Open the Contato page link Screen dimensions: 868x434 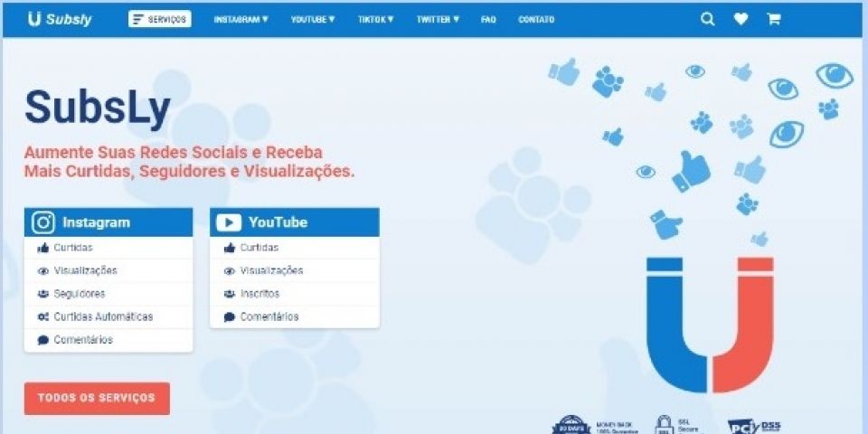click(536, 19)
